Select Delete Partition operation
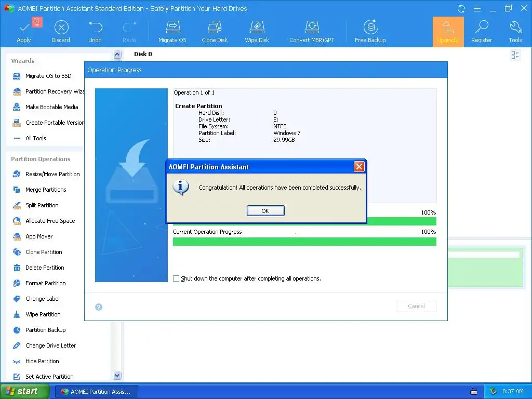Image resolution: width=532 pixels, height=399 pixels. point(38,268)
